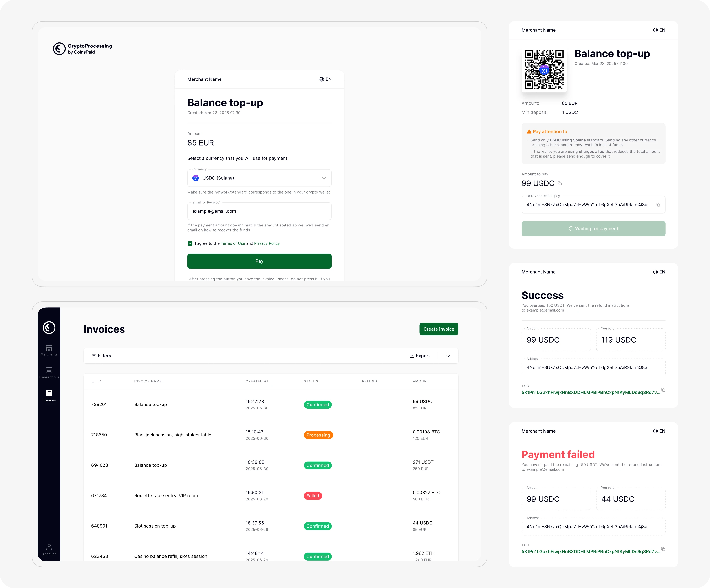
Task: Click the Export button
Action: click(420, 356)
